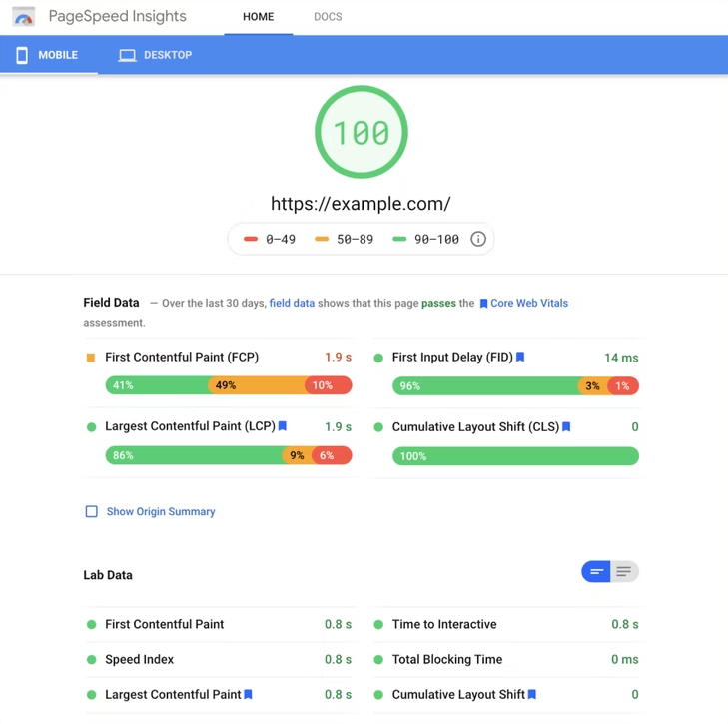728x724 pixels.
Task: Click the bookmark icon next to Lab Data Cumulative Layout Shift
Action: pos(532,694)
